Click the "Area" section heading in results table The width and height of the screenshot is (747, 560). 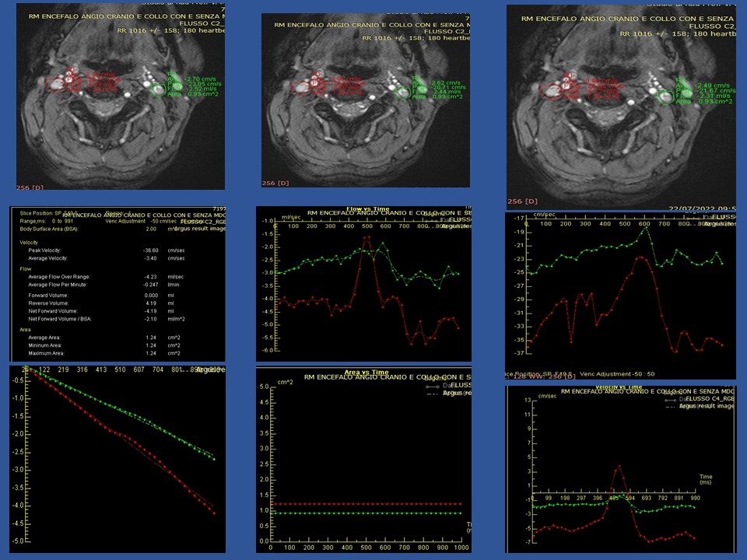(x=25, y=330)
